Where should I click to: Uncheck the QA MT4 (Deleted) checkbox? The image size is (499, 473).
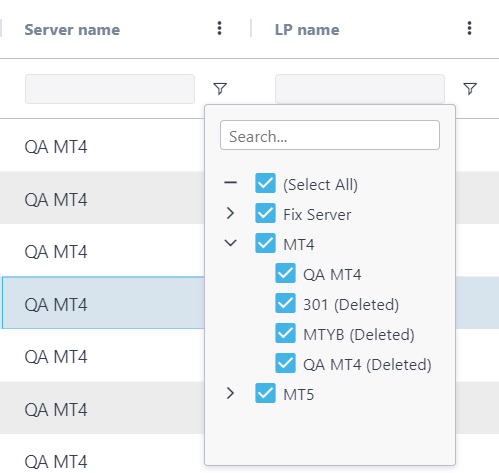[285, 363]
